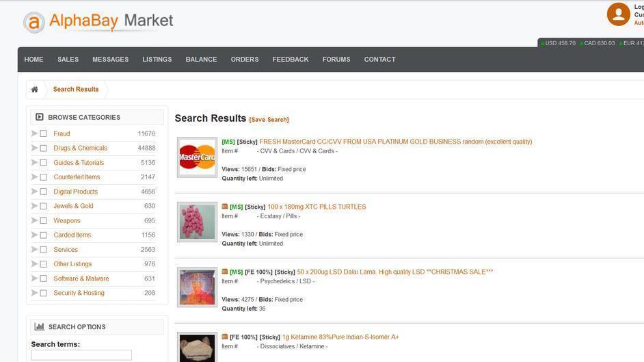Click the Weapons category link

click(67, 220)
